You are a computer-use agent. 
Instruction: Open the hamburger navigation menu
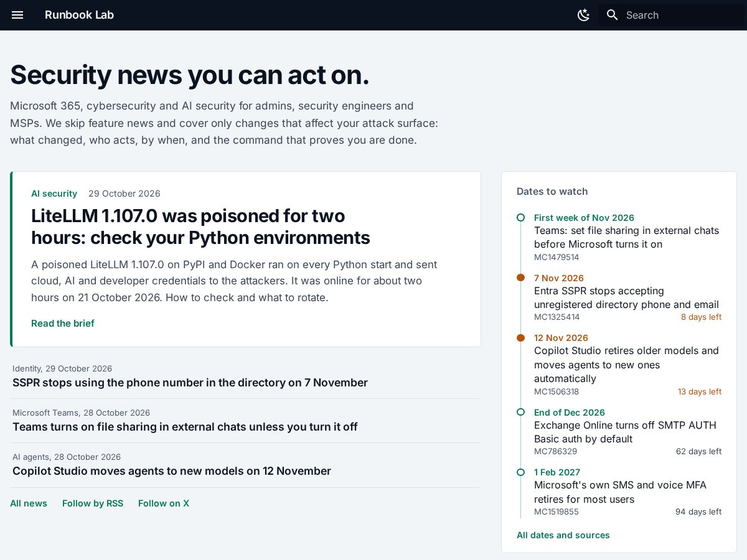pyautogui.click(x=17, y=15)
